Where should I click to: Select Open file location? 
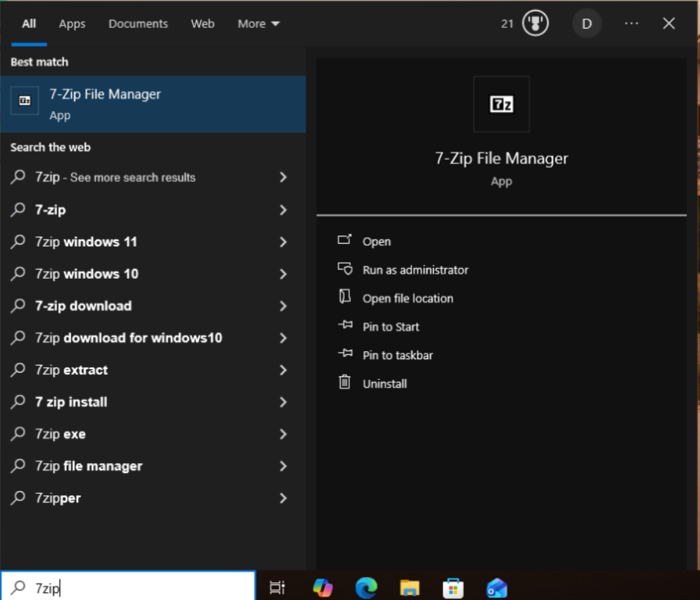[x=407, y=298]
